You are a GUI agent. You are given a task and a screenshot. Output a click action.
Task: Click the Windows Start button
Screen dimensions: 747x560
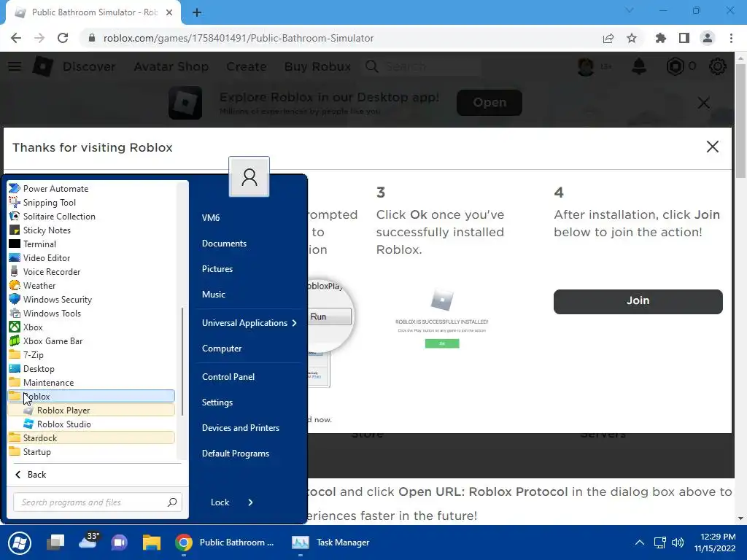[20, 542]
